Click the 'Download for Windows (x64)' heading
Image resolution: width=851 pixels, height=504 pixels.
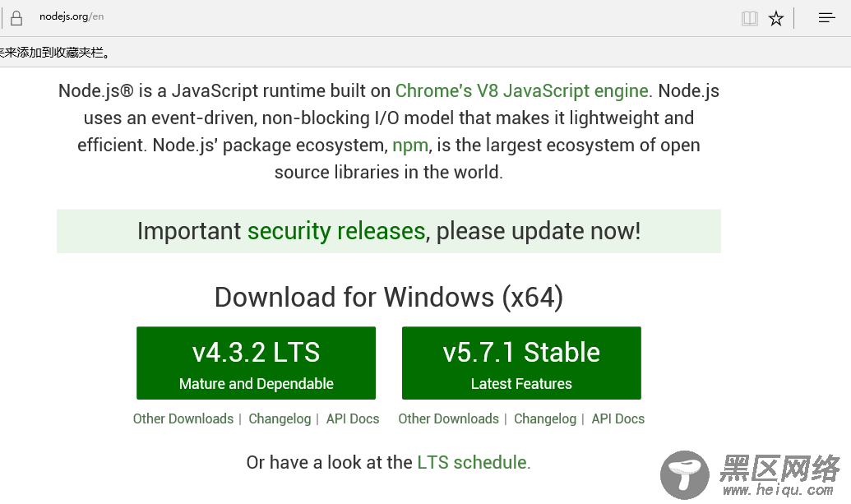(x=389, y=298)
